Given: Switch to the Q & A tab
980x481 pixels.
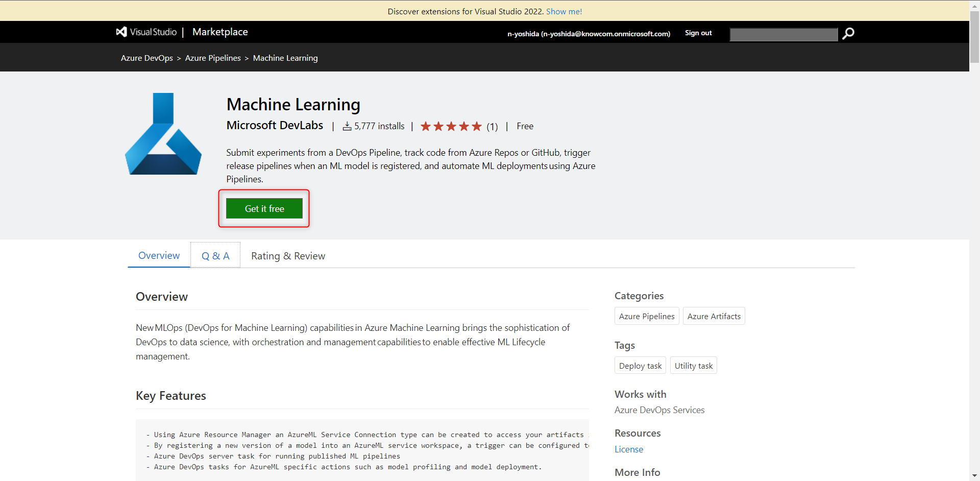Looking at the screenshot, I should click(x=215, y=255).
